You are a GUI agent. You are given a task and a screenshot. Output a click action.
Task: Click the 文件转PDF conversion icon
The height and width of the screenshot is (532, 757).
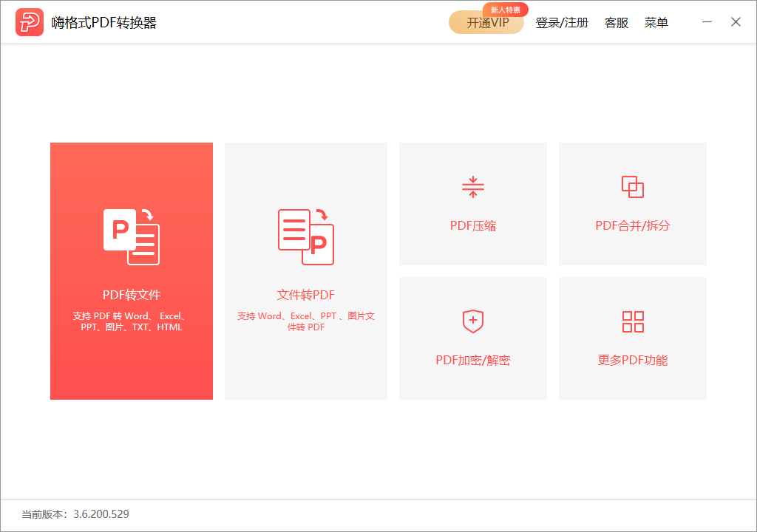point(305,236)
